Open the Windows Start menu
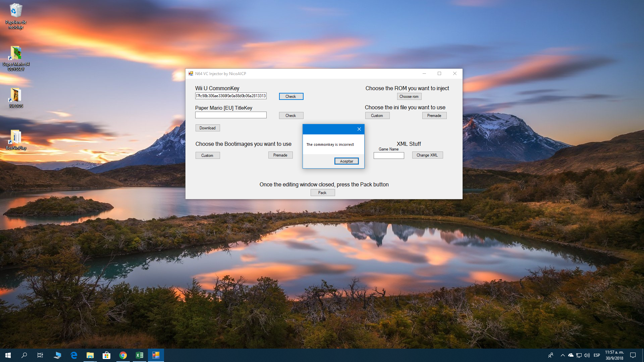The height and width of the screenshot is (362, 644). [x=8, y=355]
